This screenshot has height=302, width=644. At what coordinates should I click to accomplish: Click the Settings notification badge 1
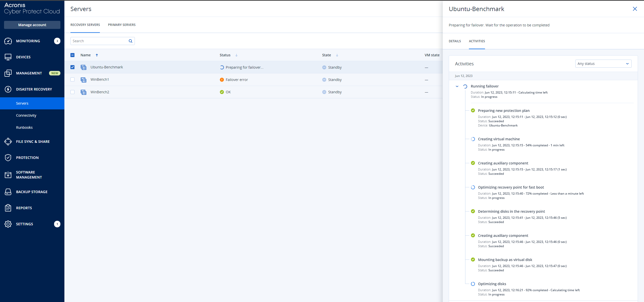pos(57,224)
